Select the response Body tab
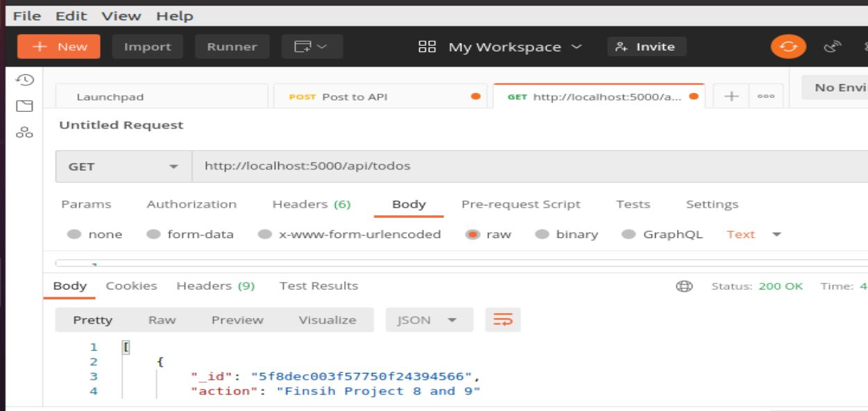This screenshot has width=868, height=411. click(x=70, y=286)
